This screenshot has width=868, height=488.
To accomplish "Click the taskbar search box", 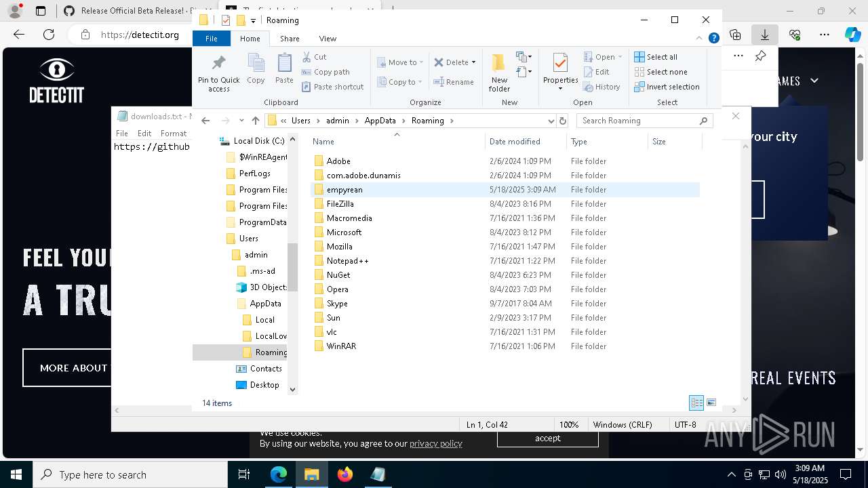I will click(130, 474).
